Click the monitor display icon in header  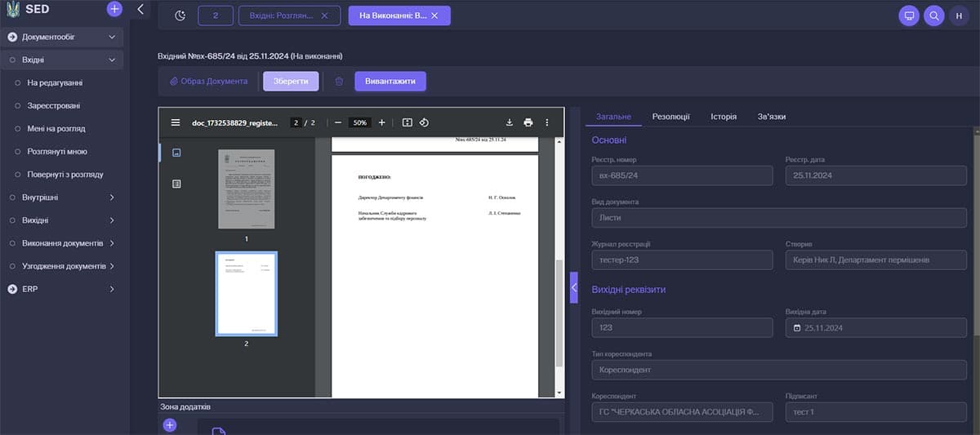[908, 16]
